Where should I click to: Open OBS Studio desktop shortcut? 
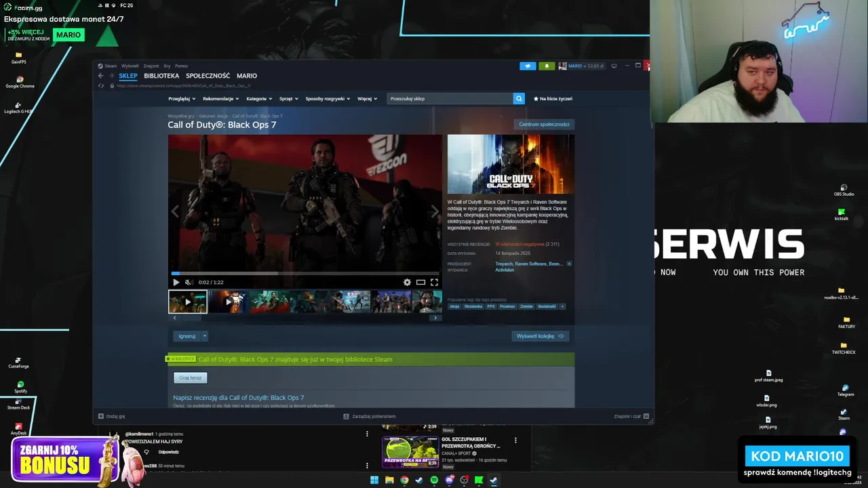[x=844, y=190]
